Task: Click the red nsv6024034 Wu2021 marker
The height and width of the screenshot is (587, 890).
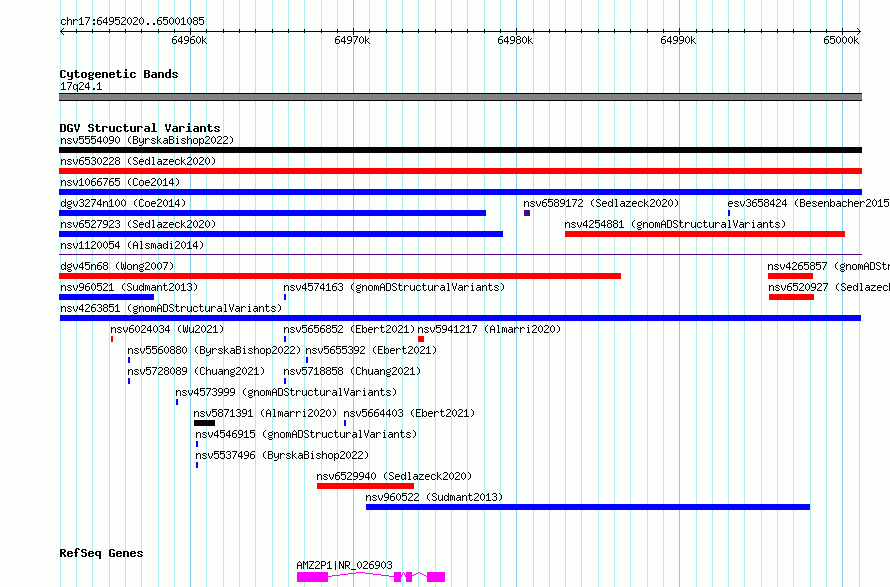Action: [x=112, y=339]
